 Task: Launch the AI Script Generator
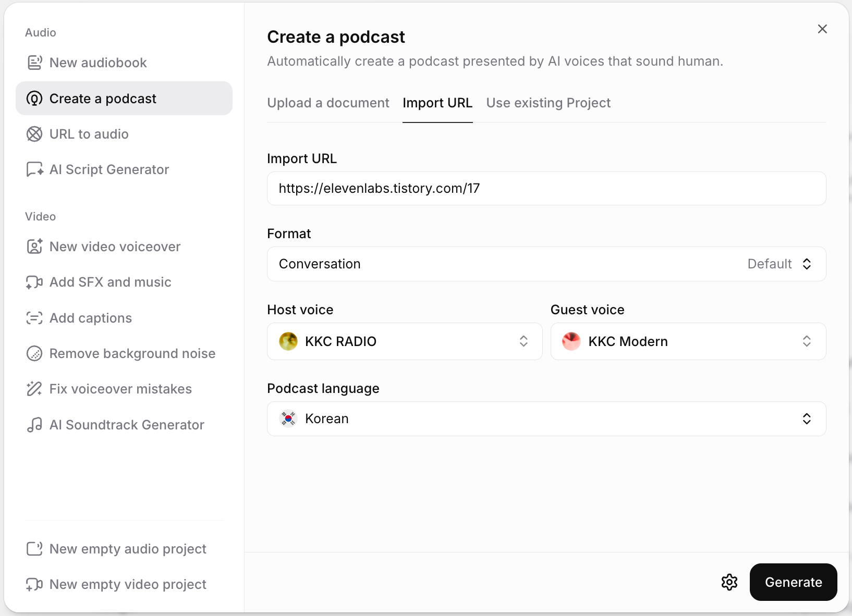[x=109, y=169]
